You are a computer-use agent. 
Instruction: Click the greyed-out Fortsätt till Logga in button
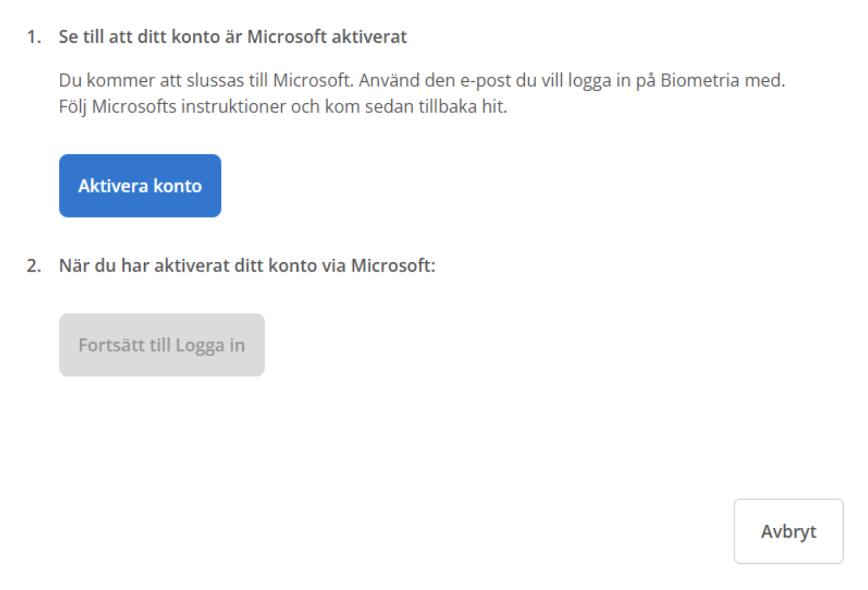(x=162, y=345)
